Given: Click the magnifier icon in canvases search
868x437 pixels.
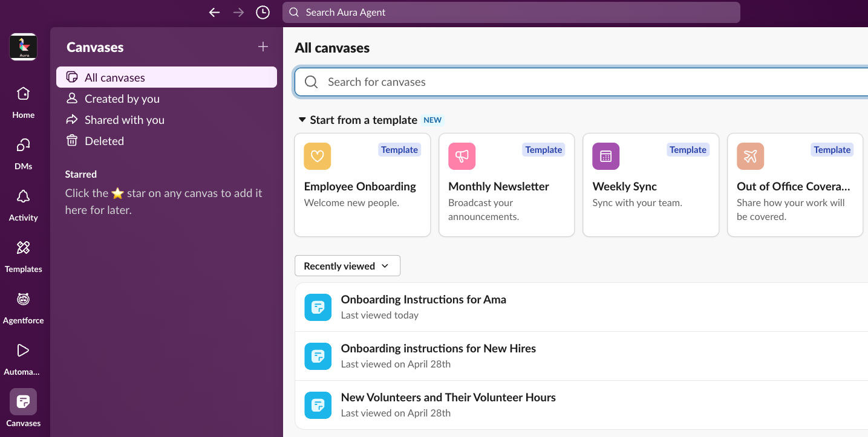Looking at the screenshot, I should coord(312,82).
